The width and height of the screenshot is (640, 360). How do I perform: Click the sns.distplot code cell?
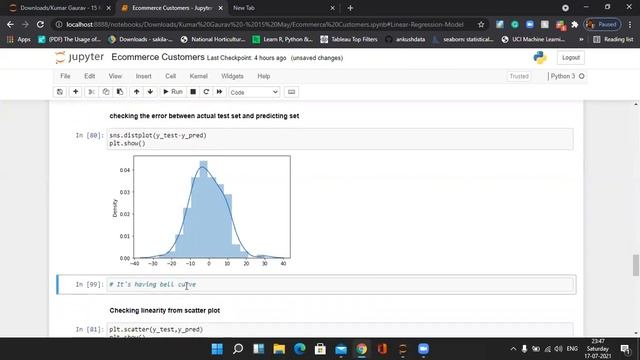click(x=340, y=139)
